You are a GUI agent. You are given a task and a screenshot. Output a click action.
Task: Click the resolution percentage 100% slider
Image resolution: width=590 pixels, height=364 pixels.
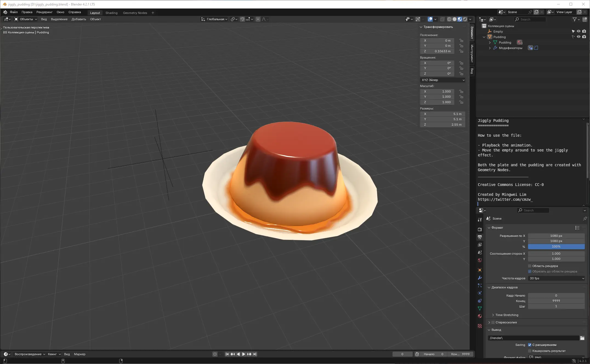point(556,247)
